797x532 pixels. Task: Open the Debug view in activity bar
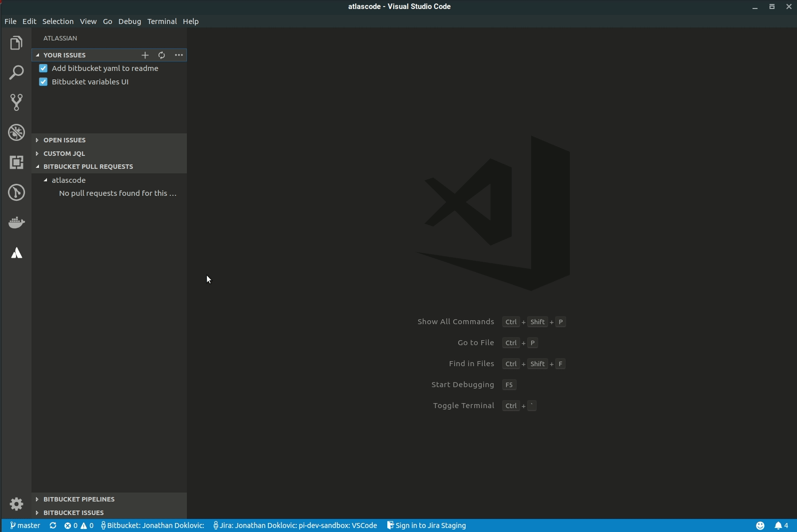[16, 132]
